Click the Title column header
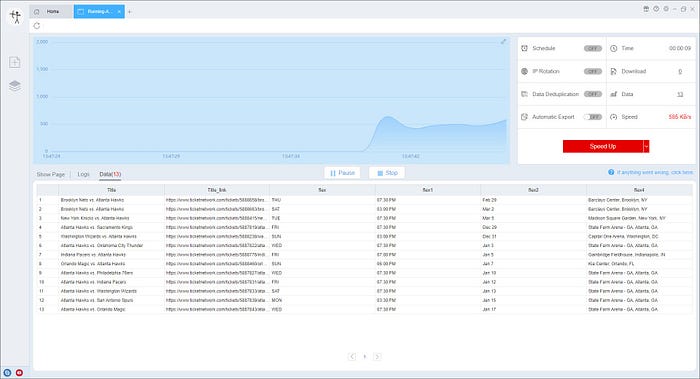Screen dimensions: 700x379 [x=112, y=190]
